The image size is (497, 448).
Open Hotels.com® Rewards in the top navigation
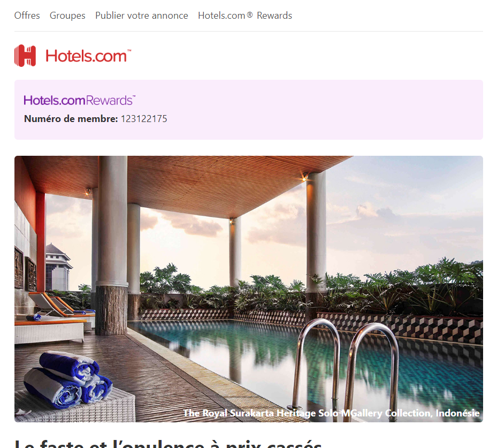[245, 16]
